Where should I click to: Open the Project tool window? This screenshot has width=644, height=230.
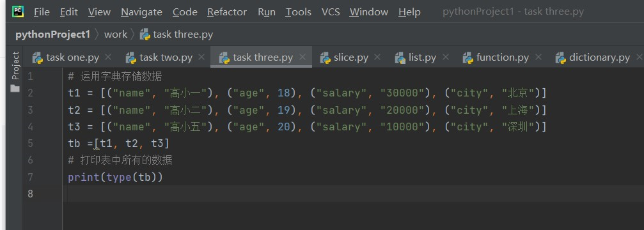click(x=15, y=66)
